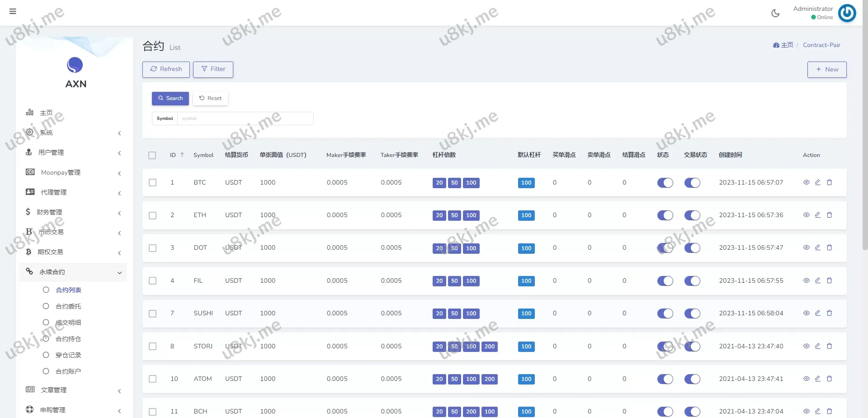
Task: Delete the DOT contract row
Action: 829,247
